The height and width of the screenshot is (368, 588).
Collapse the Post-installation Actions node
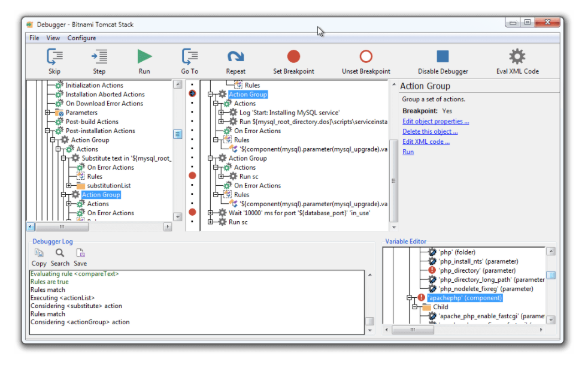47,131
